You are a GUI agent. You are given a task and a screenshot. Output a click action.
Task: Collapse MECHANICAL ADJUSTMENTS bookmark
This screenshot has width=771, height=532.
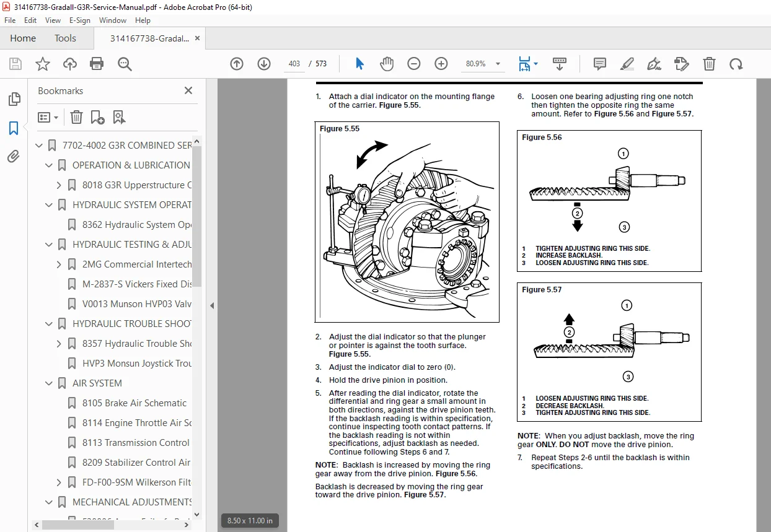coord(50,502)
